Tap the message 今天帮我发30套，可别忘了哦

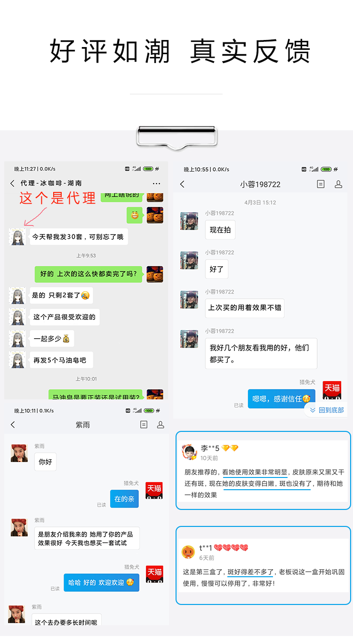(x=78, y=237)
